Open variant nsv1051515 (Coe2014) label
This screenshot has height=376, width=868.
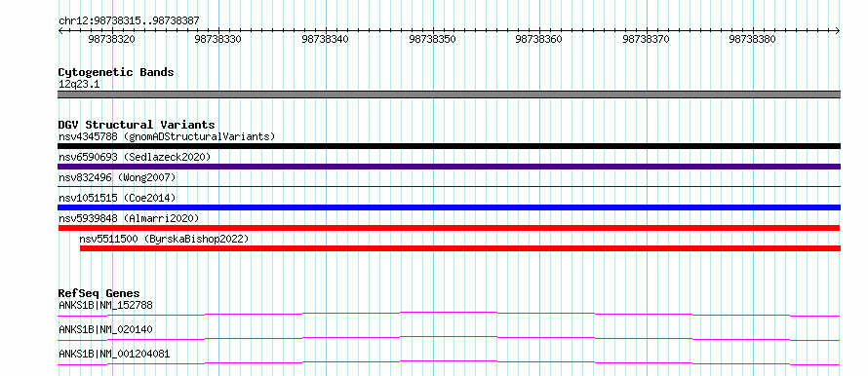[117, 198]
